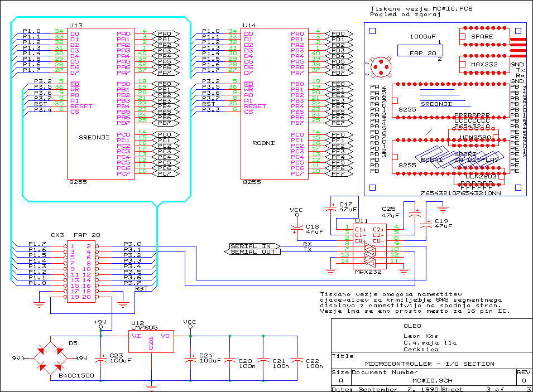Click the C24 100uF capacitor symbol
533x392 pixels.
pos(191,360)
